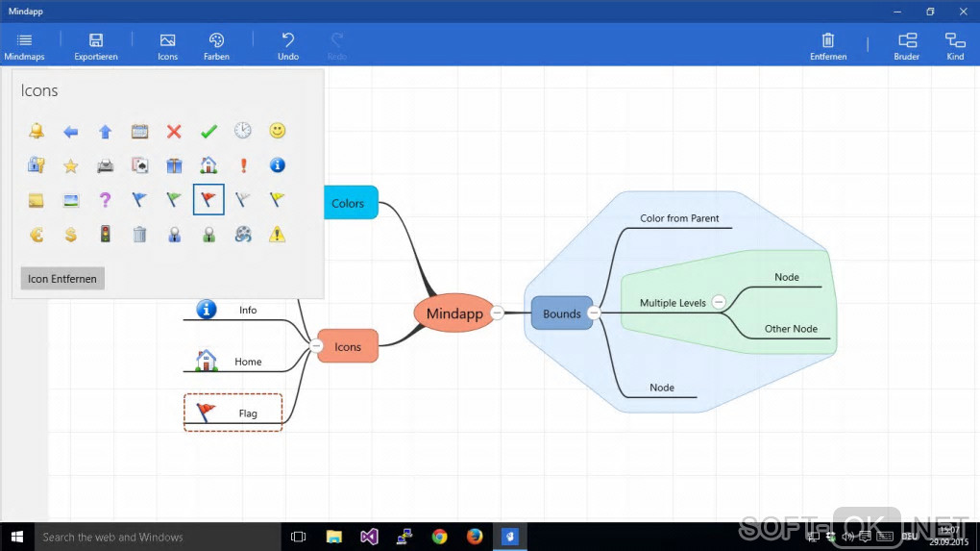Screen dimensions: 980x551
Task: Pick the blue info icon in Icons panel
Action: 278,165
